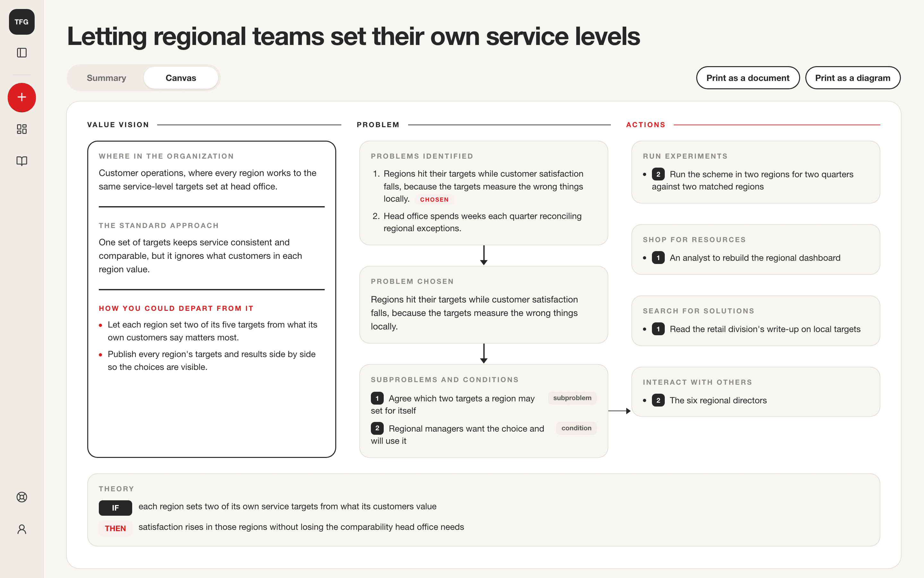
Task: Switch to the Summary tab
Action: pos(106,78)
